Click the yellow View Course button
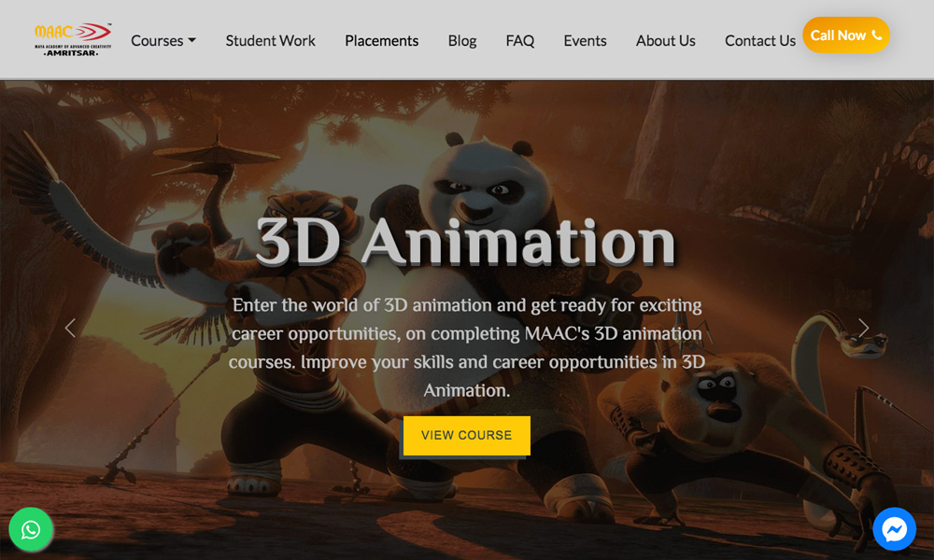Image resolution: width=934 pixels, height=560 pixels. (466, 436)
